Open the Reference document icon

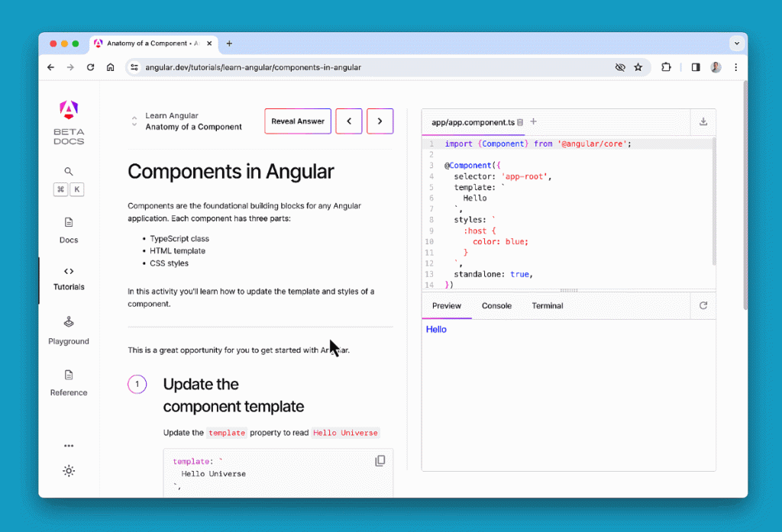pos(69,375)
